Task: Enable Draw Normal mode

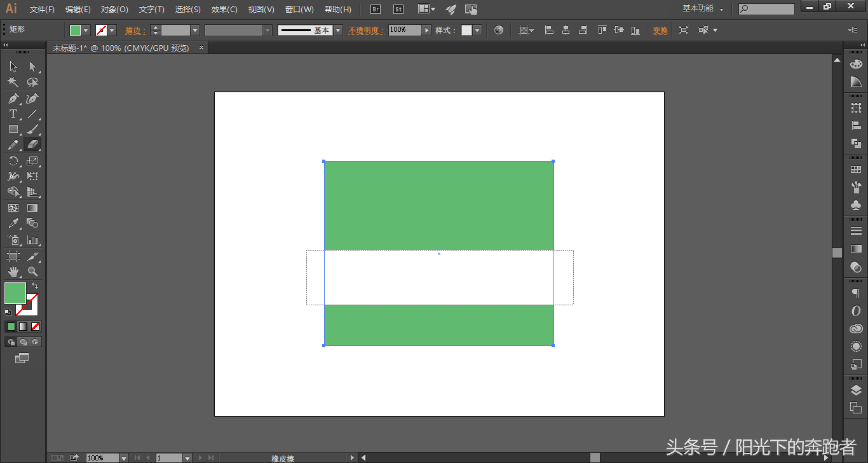Action: pyautogui.click(x=11, y=342)
